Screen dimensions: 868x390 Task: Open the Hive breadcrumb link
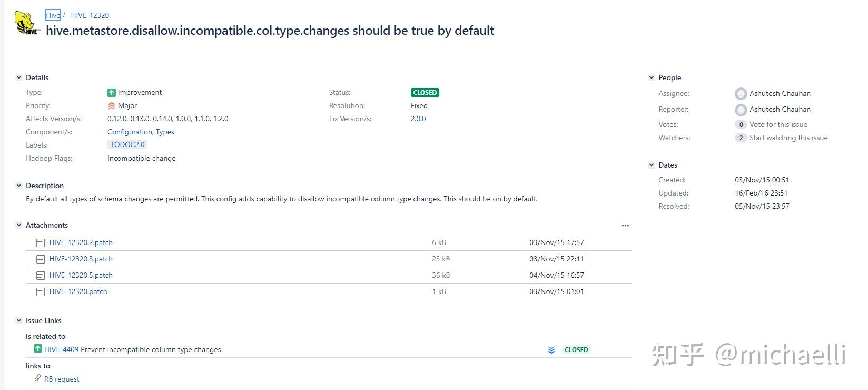point(53,15)
